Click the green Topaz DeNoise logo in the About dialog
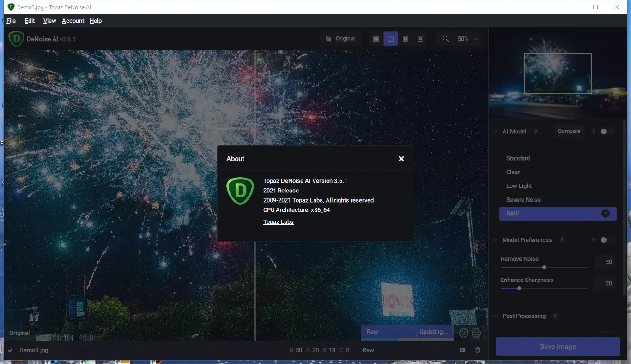 [240, 191]
